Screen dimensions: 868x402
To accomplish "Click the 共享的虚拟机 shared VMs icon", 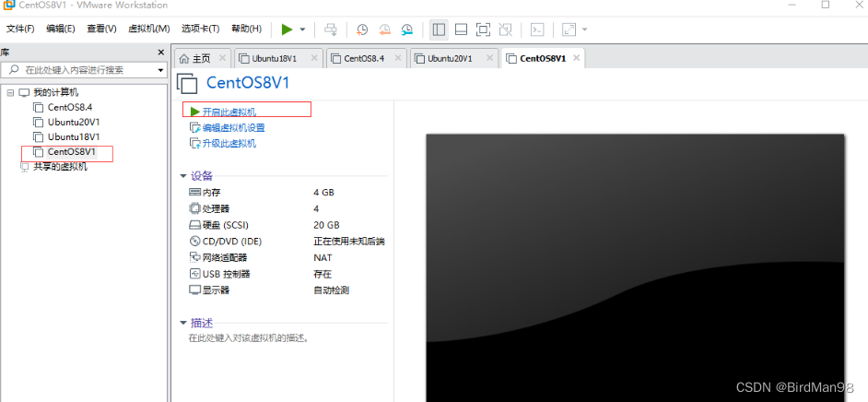I will pyautogui.click(x=24, y=167).
